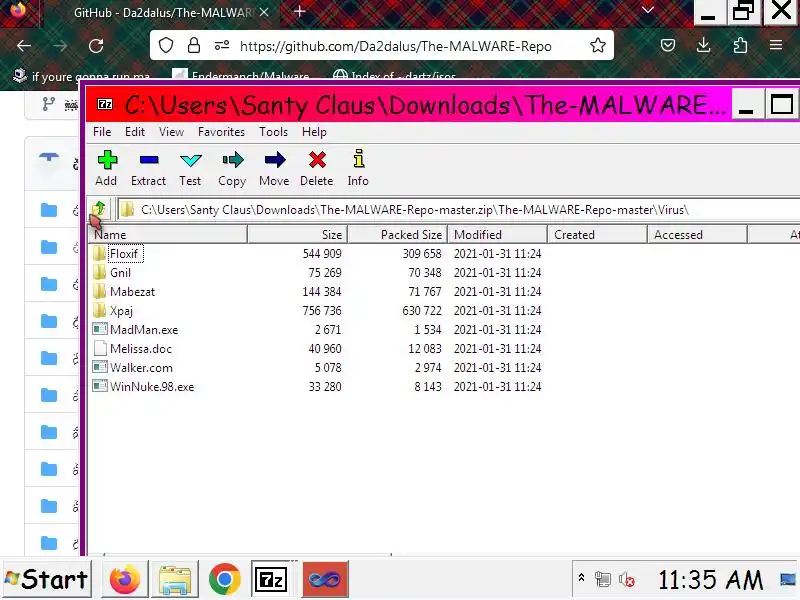Screen dimensions: 800x600
Task: Select the Walker.com file icon
Action: (100, 367)
